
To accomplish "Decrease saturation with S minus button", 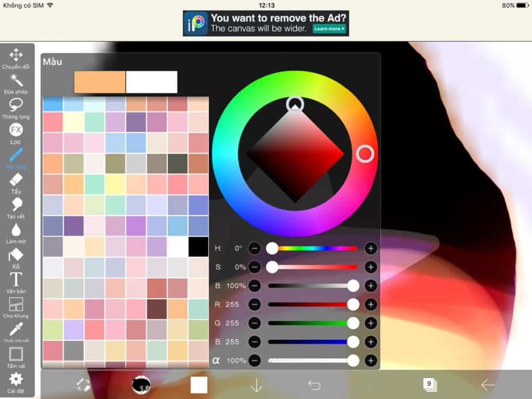I will point(255,267).
